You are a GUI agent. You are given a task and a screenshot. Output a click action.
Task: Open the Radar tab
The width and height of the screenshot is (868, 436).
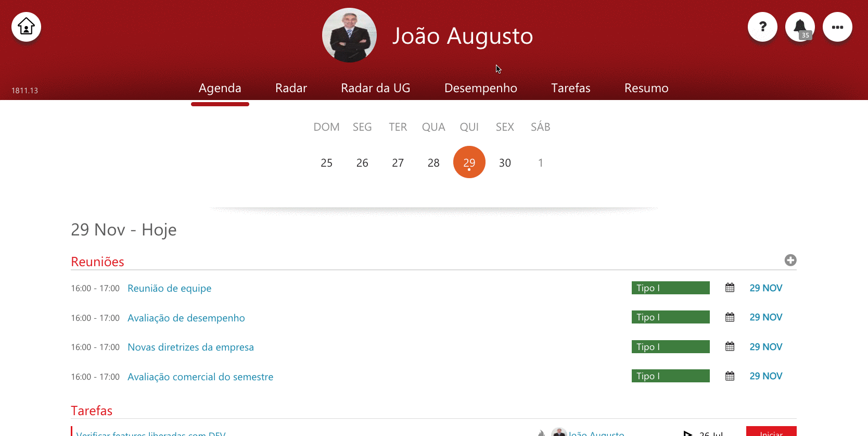[x=291, y=88]
